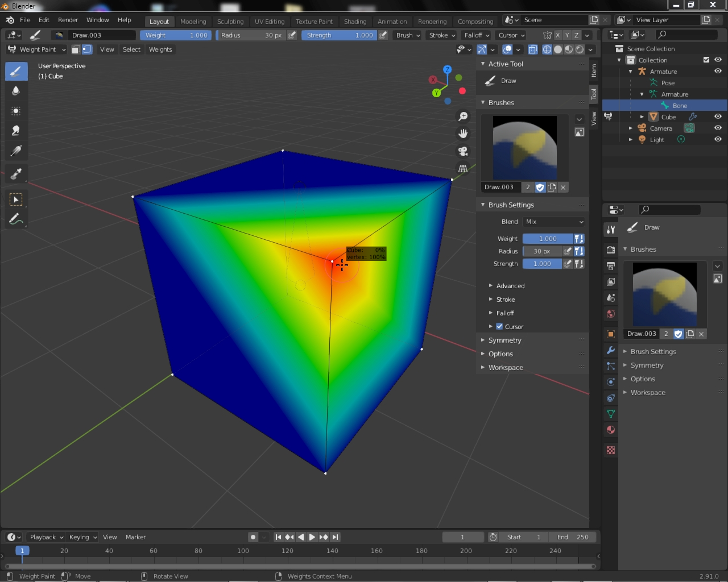Select the Sample Weight eyedropper tool
Viewport: 728px width, 582px height.
point(16,173)
